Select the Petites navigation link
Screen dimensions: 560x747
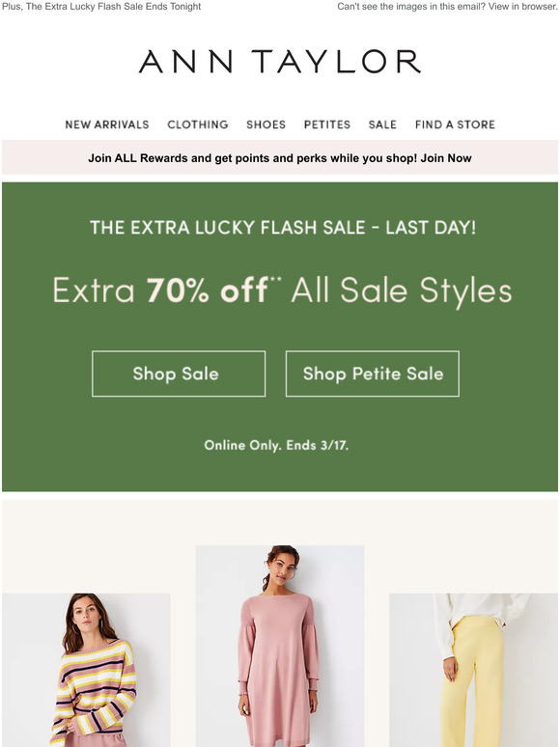tap(327, 124)
